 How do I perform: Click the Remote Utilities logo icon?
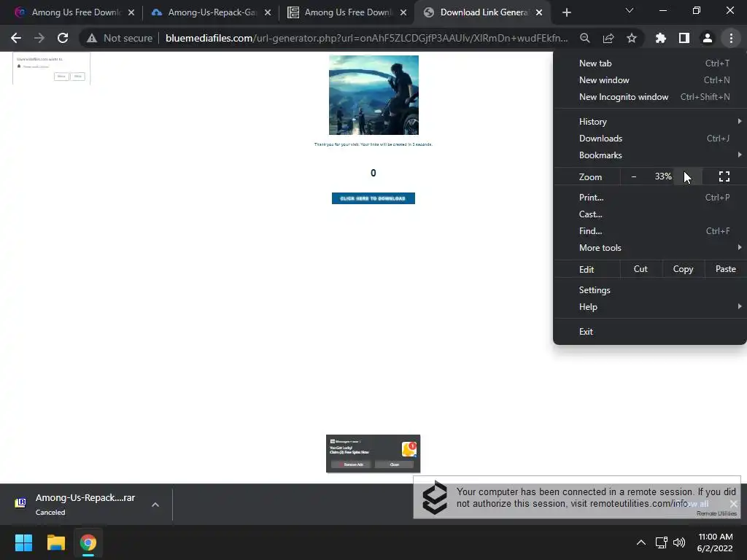[x=435, y=497]
